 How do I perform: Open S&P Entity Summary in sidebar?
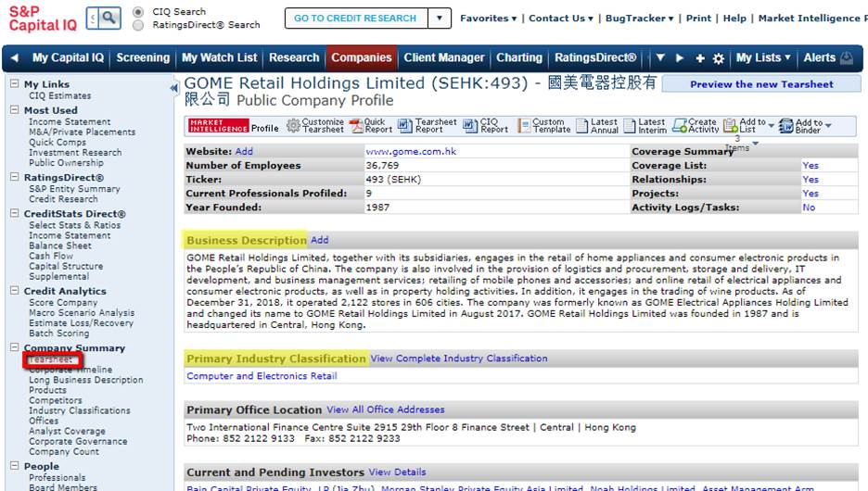(74, 189)
